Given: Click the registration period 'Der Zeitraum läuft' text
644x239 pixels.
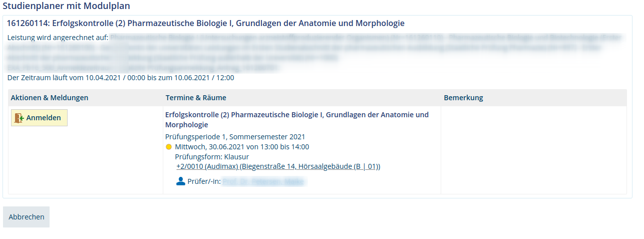Looking at the screenshot, I should click(121, 78).
